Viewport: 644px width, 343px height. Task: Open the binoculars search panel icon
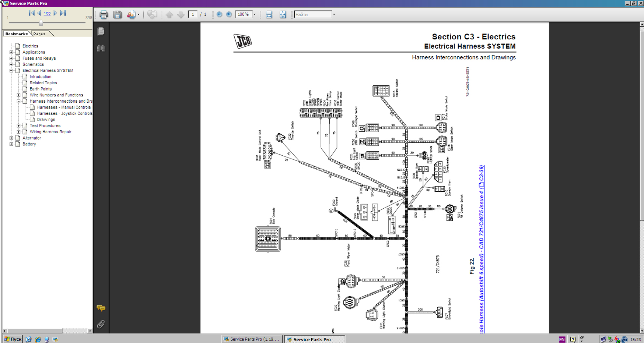pos(101,48)
